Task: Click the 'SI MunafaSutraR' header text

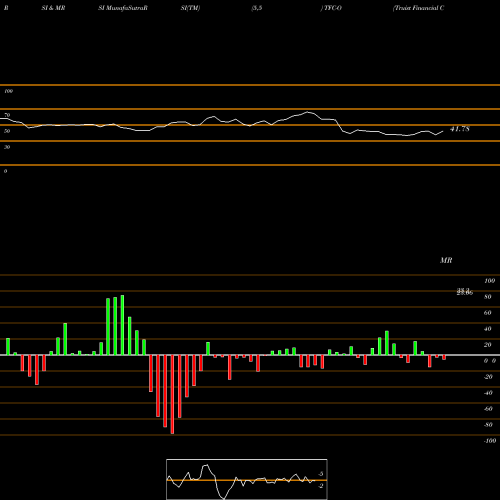Action: click(123, 8)
